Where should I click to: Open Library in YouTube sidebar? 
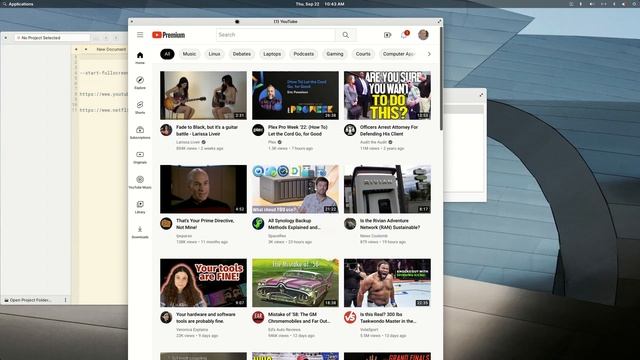(140, 207)
